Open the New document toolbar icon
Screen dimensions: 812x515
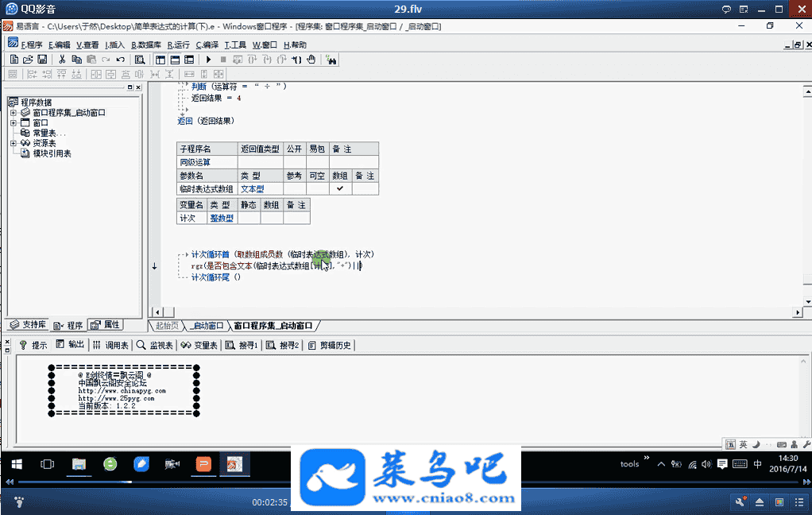[x=14, y=60]
